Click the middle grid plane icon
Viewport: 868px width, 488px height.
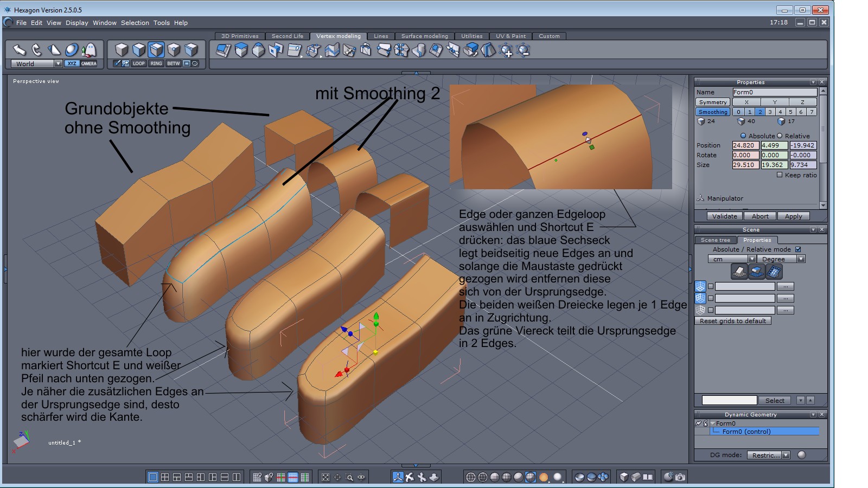(x=756, y=272)
